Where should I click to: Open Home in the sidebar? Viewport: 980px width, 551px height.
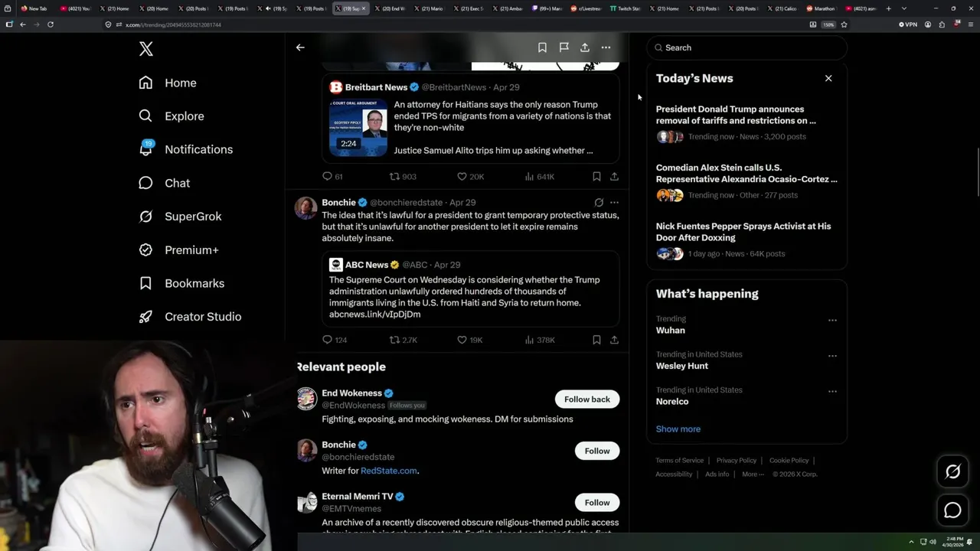coord(168,83)
